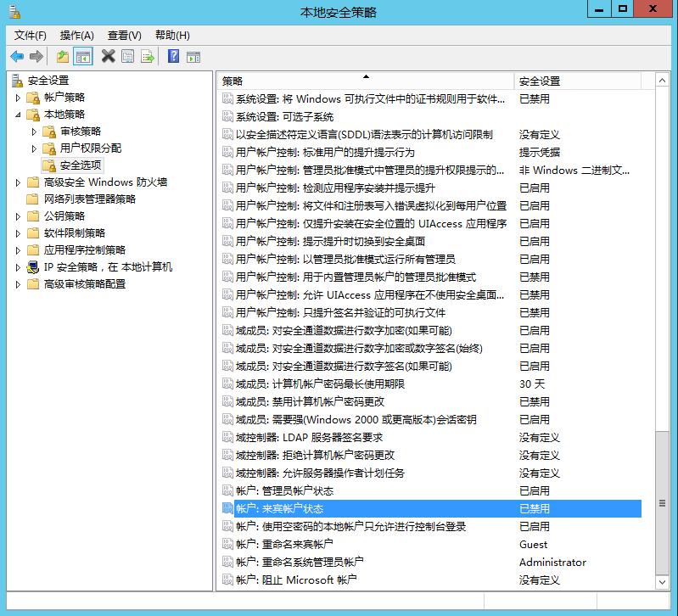Image resolution: width=678 pixels, height=616 pixels.
Task: Select policy 以安全描述符定义语言(SDDL)语法表示的计算机访问限制
Action: click(364, 134)
